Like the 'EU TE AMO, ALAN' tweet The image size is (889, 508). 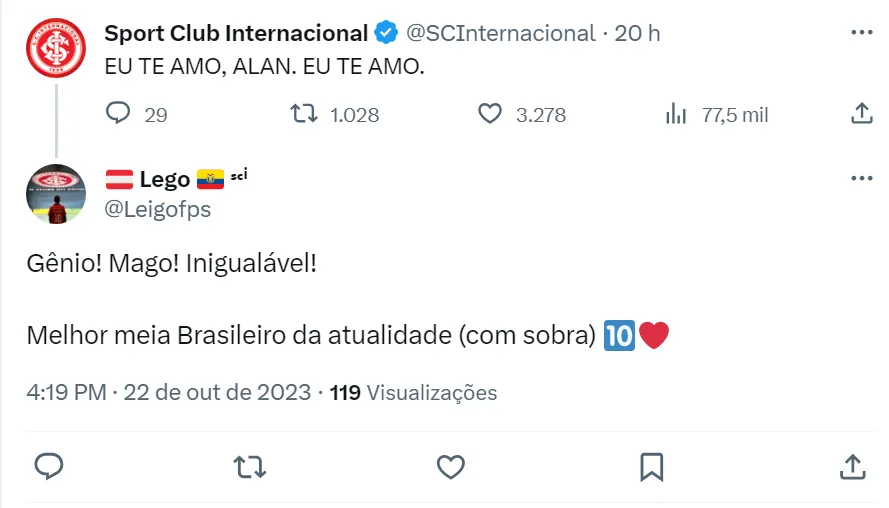(x=489, y=114)
